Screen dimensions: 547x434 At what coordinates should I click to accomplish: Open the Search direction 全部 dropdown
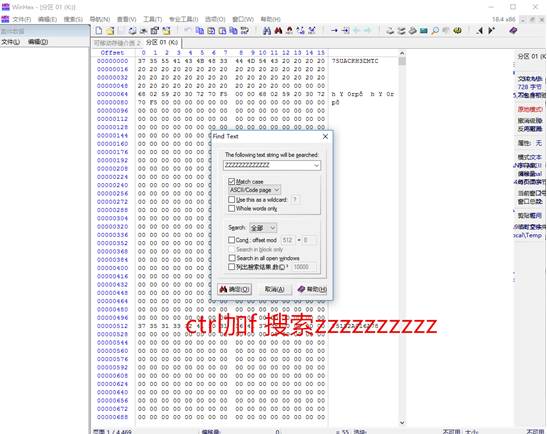coord(263,228)
